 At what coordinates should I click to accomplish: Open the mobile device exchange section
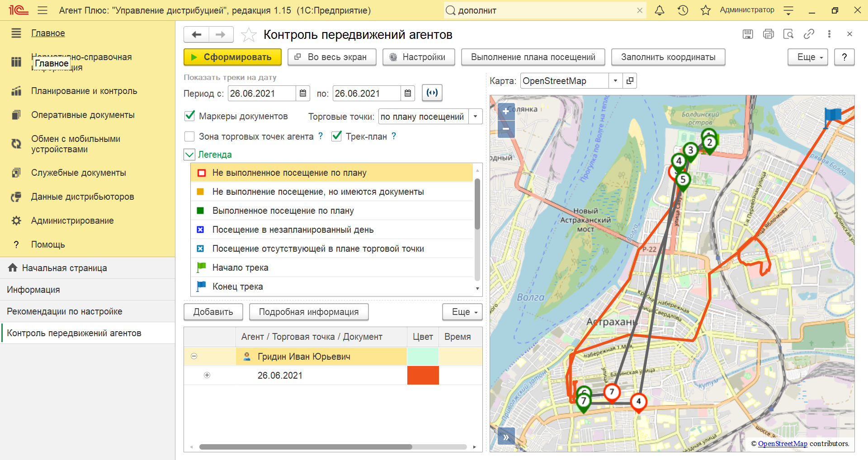tap(75, 144)
